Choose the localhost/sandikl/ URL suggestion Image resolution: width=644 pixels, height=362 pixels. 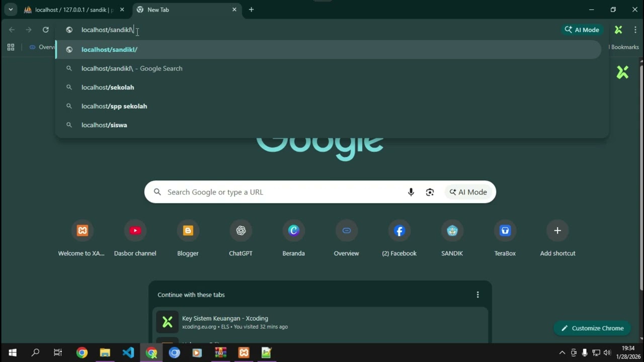[x=328, y=49]
